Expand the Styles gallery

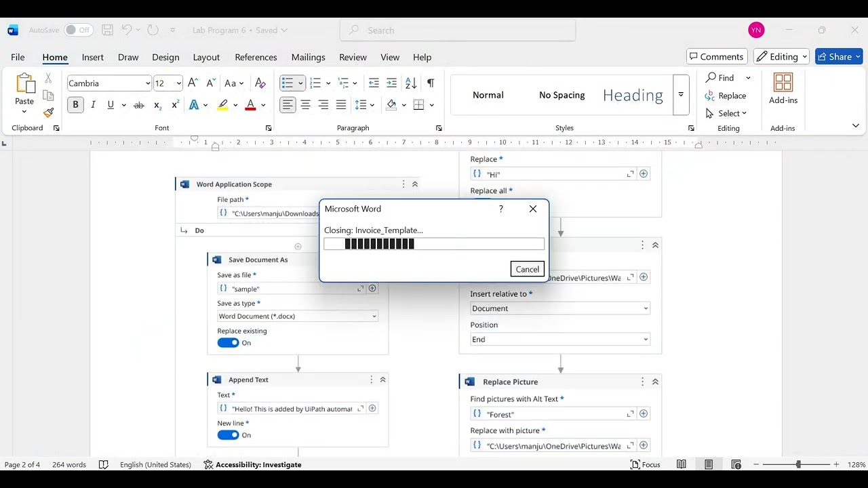coord(681,95)
